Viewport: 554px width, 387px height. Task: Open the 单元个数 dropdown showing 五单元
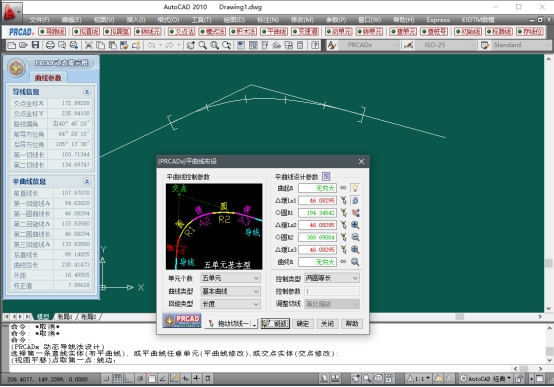(230, 278)
